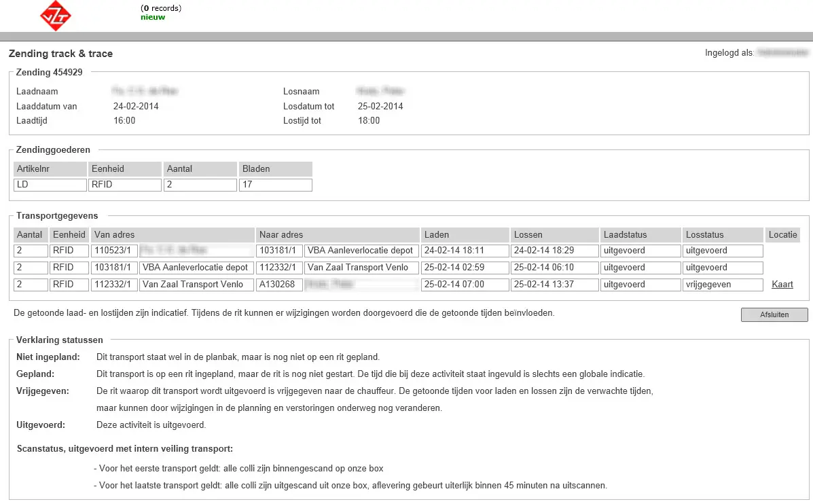Click the Artikelnr field containing LD
The width and height of the screenshot is (813, 504).
(x=50, y=185)
